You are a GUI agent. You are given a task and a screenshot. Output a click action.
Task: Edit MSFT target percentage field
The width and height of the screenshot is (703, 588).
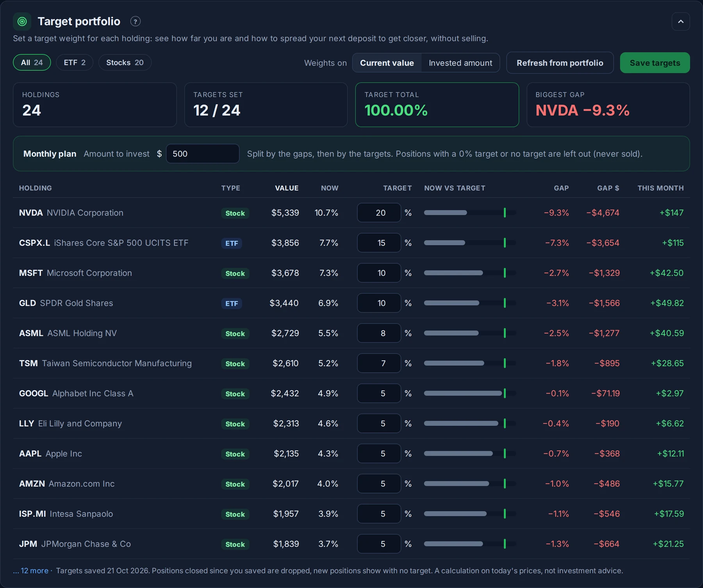[x=379, y=273]
